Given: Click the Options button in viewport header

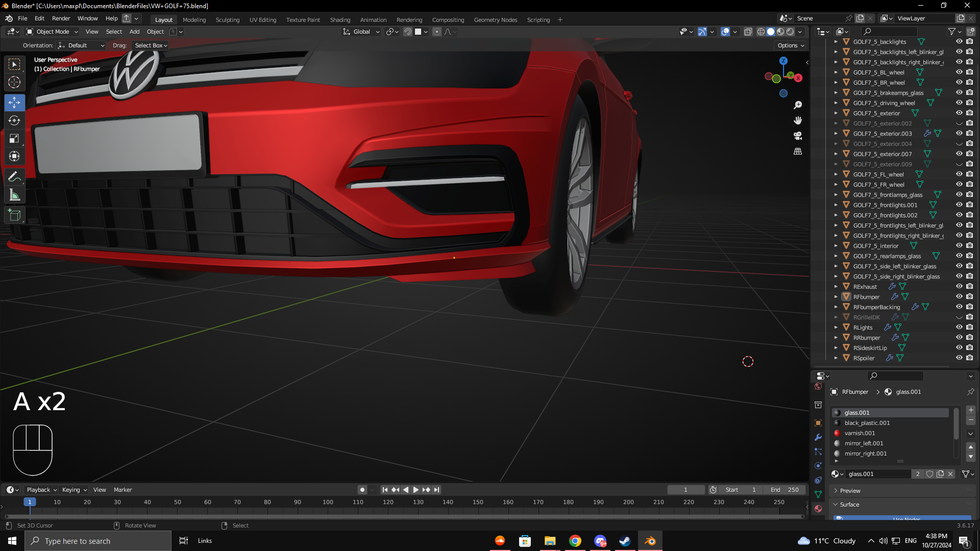Looking at the screenshot, I should 791,45.
